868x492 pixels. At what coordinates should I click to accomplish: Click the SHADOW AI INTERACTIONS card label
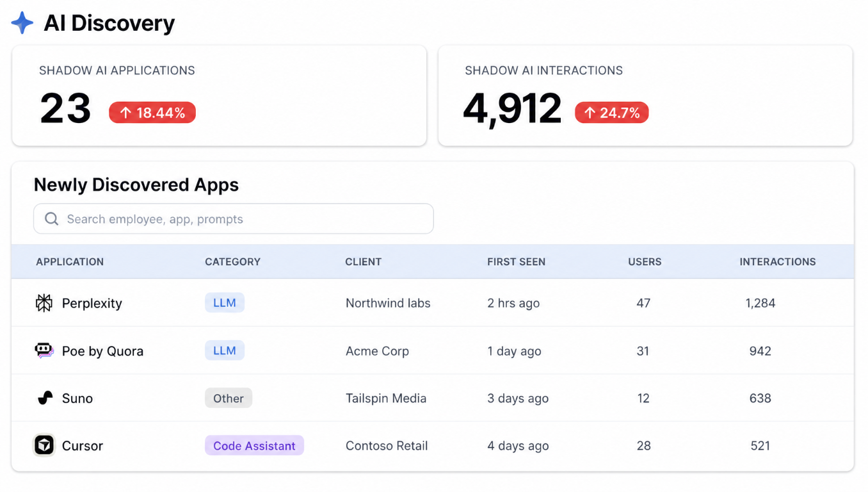(543, 70)
